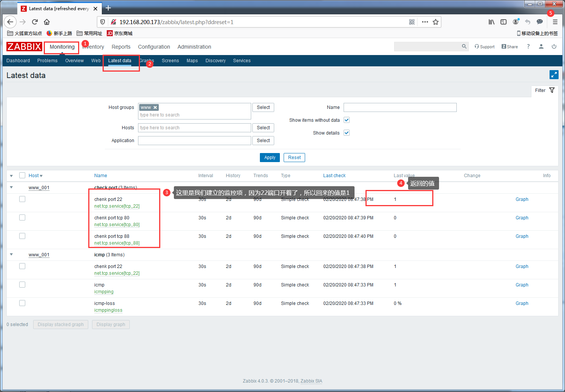
Task: Open the page actions three-dots menu
Action: (x=425, y=22)
